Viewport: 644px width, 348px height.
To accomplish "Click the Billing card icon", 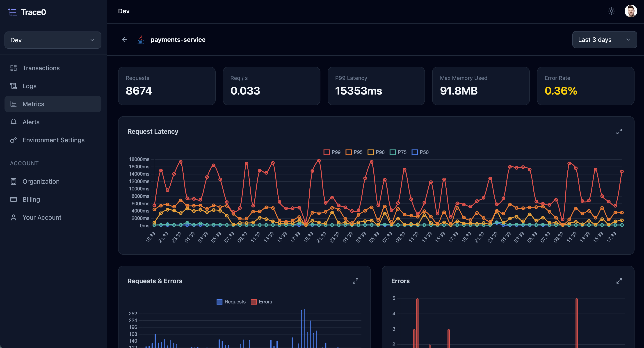I will coord(14,199).
